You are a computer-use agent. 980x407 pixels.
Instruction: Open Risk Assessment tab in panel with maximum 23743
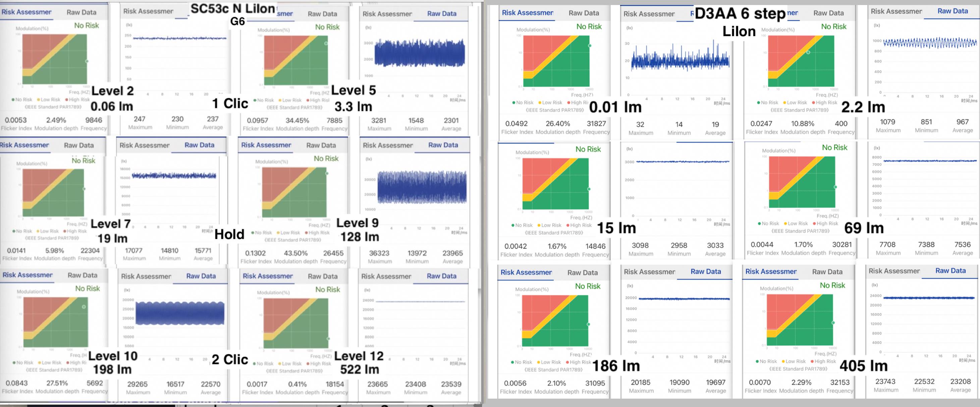point(894,271)
